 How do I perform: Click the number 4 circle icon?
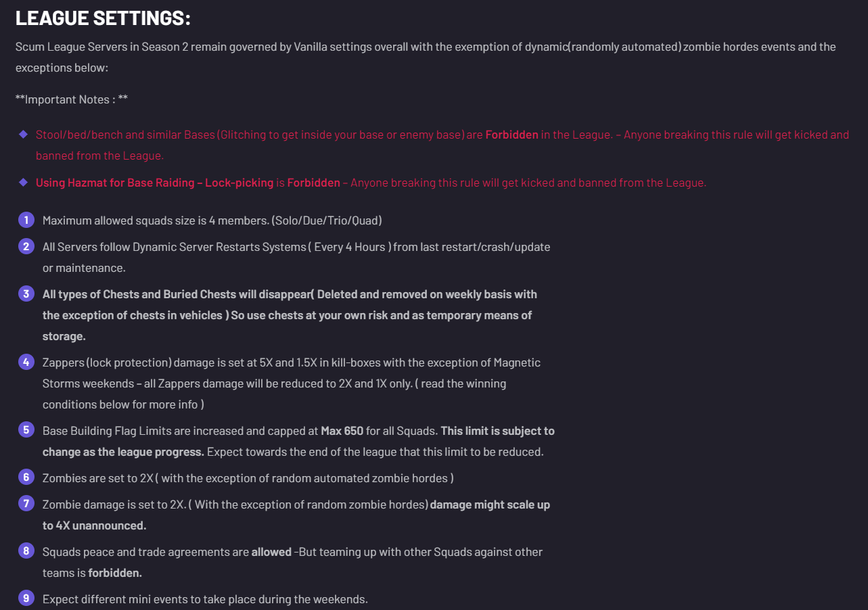[26, 362]
